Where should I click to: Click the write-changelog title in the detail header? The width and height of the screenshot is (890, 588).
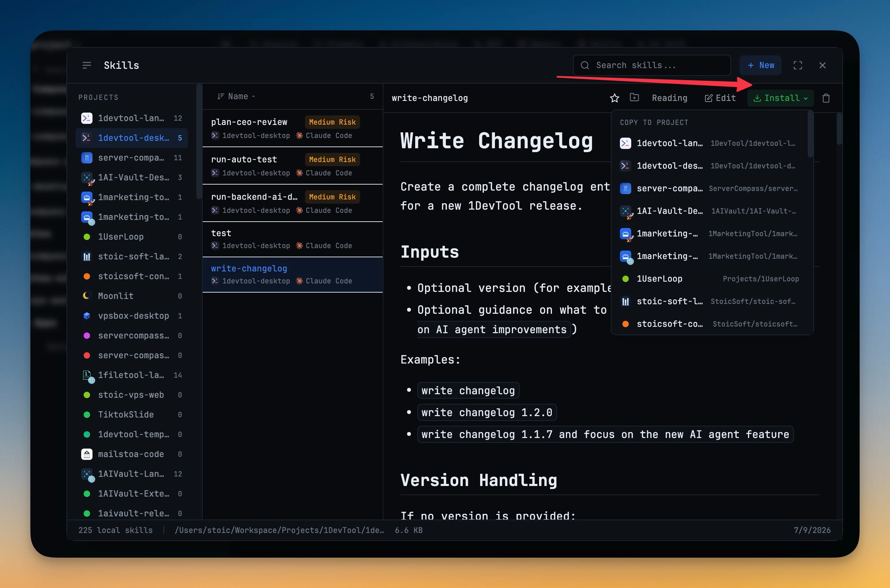(x=430, y=98)
